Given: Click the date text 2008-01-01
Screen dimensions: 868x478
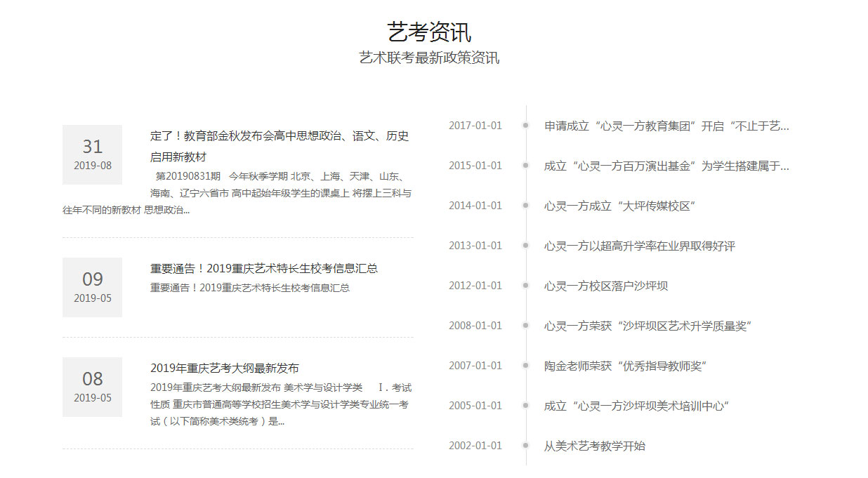Looking at the screenshot, I should (x=475, y=326).
